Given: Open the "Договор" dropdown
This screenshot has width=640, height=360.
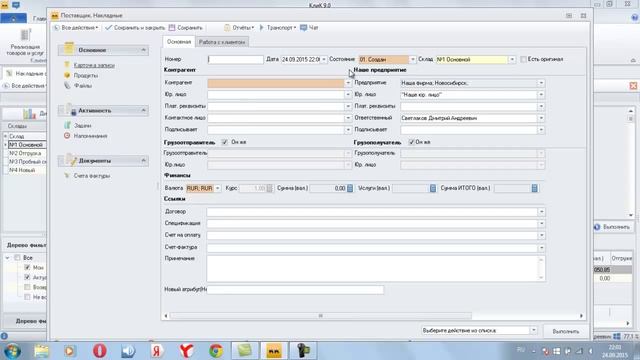Looking at the screenshot, I should pos(541,212).
